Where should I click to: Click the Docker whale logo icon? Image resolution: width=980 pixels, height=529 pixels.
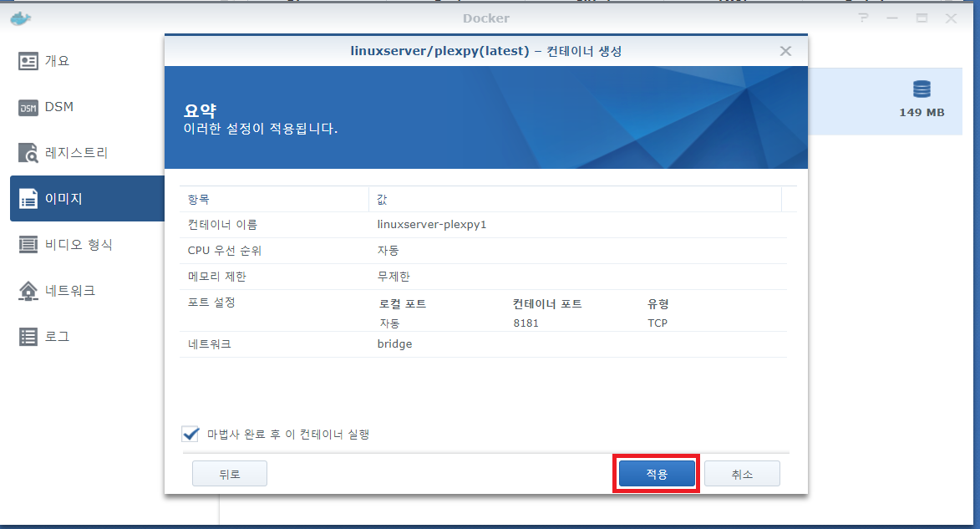click(21, 18)
